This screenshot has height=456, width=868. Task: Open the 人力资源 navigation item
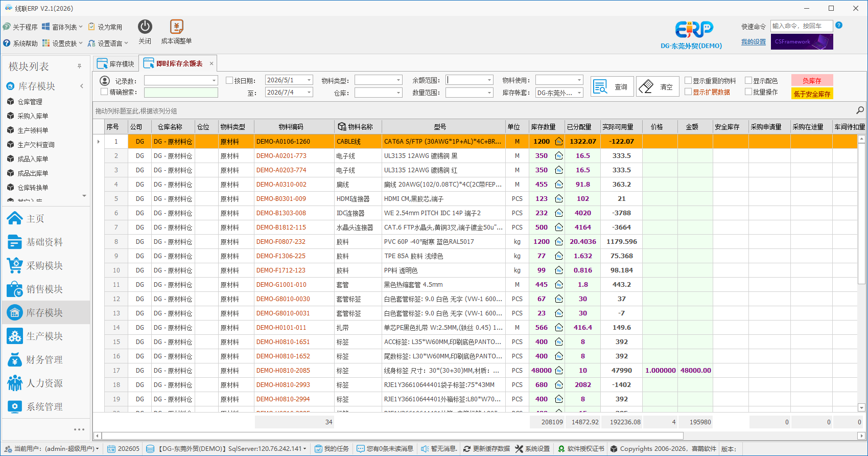(46, 383)
